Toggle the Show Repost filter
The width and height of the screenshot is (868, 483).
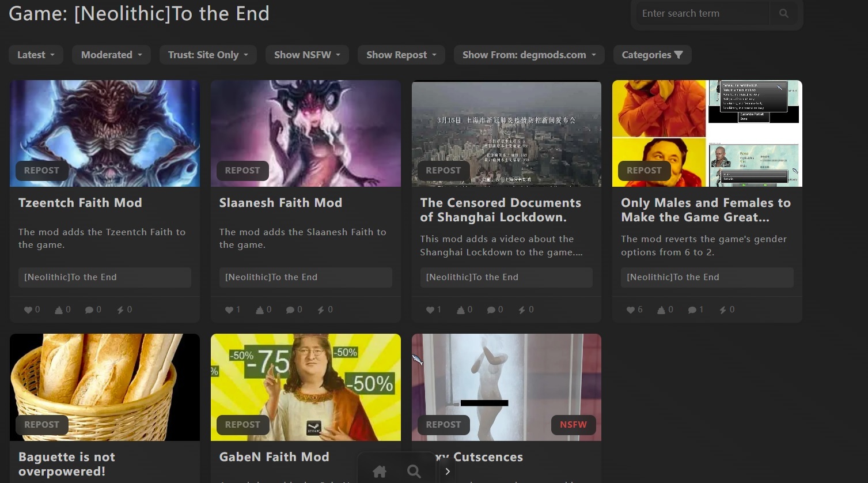pyautogui.click(x=401, y=55)
